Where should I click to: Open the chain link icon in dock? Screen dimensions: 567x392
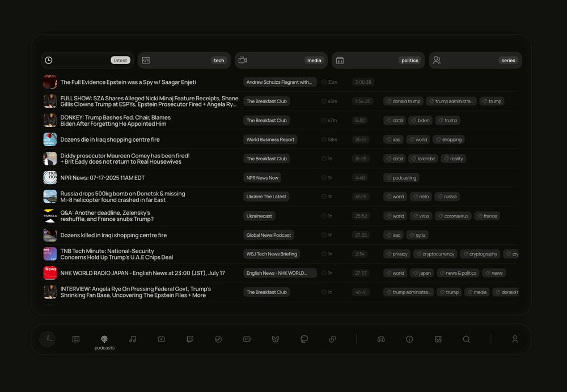pos(332,339)
